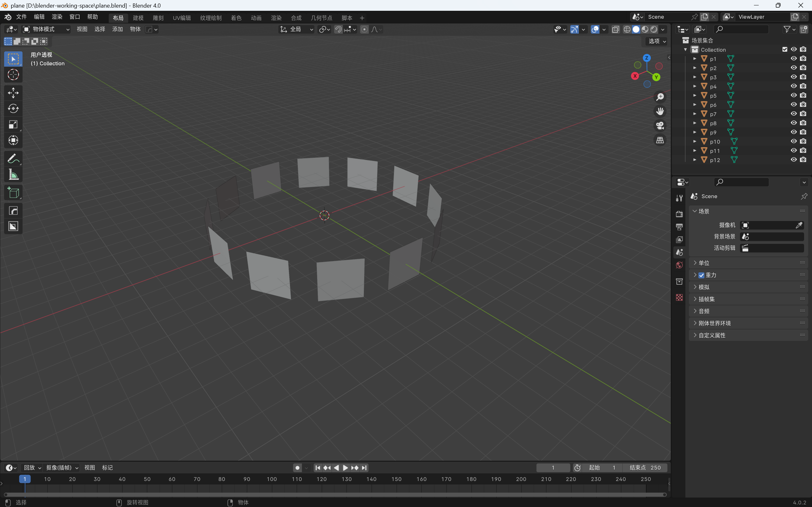Click the 选项 options button
This screenshot has height=507, width=812.
[656, 41]
